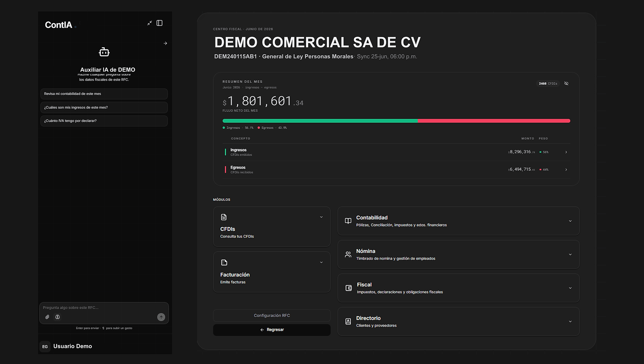
Task: Attach a file with the paperclip icon
Action: coord(47,317)
